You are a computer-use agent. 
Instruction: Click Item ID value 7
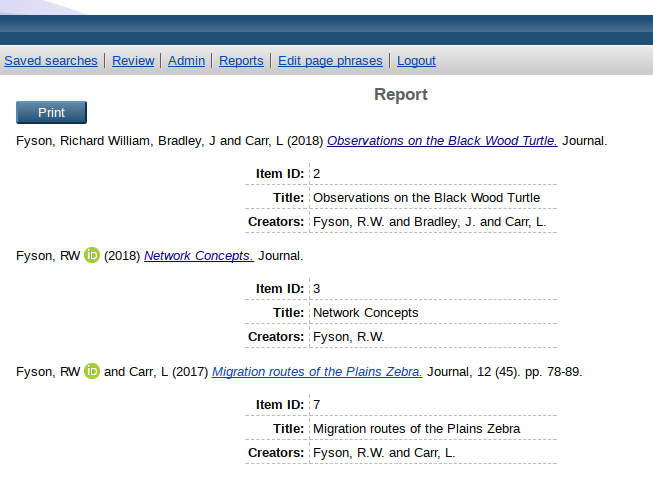[x=317, y=405]
